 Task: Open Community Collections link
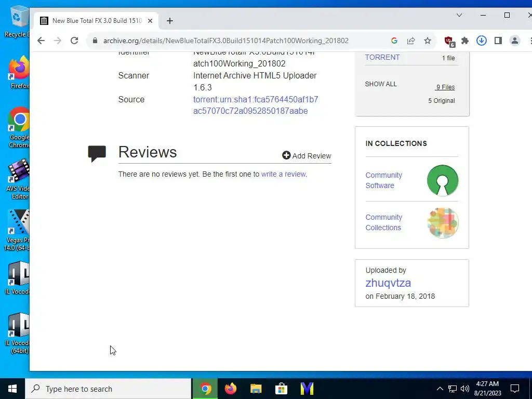(x=384, y=222)
